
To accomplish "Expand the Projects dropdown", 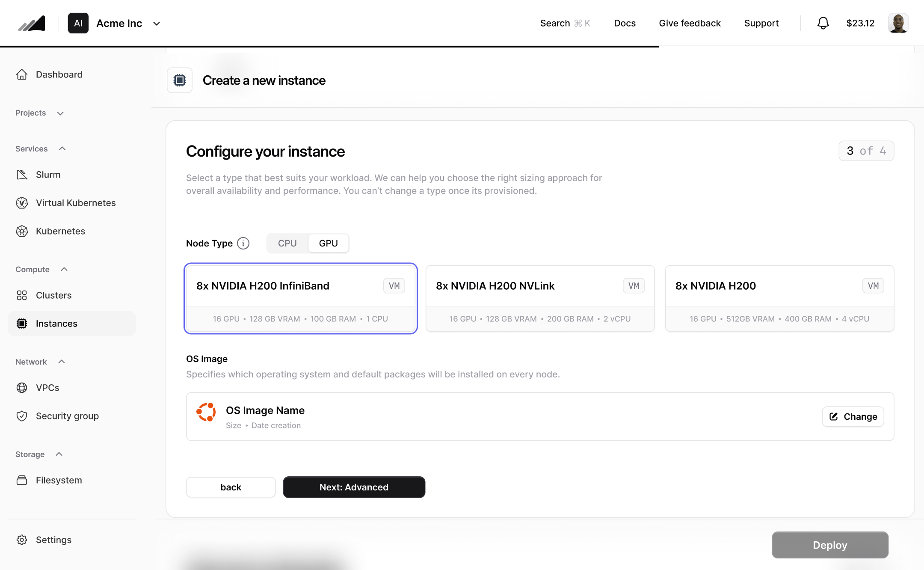I will (x=60, y=113).
